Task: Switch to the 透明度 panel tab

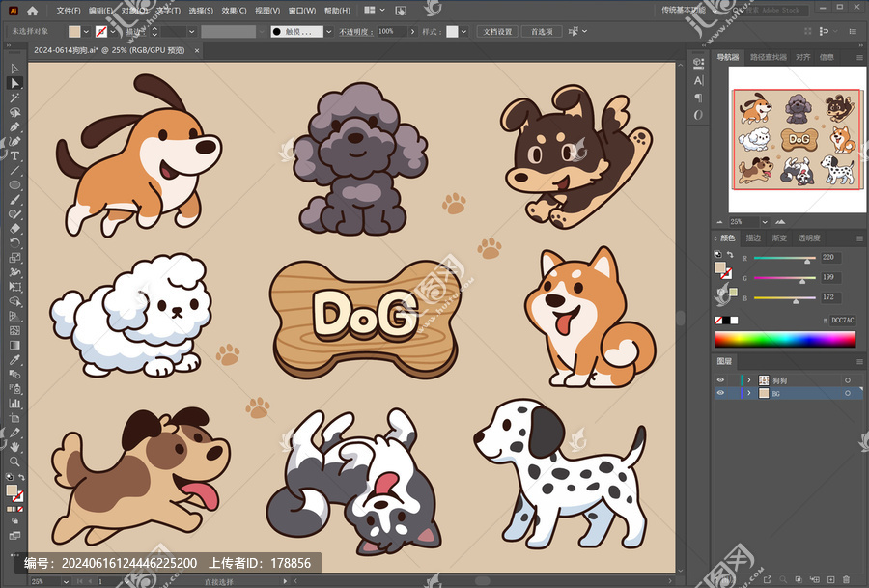Action: [x=808, y=238]
